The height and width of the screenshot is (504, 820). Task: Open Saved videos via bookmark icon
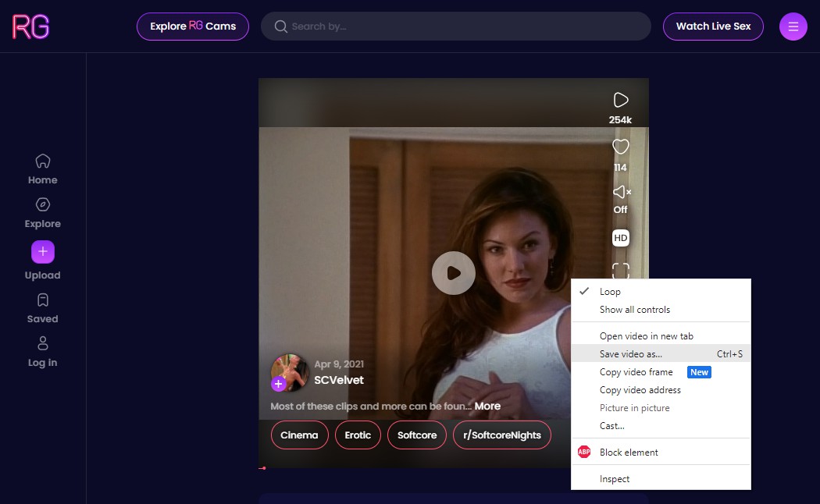point(42,305)
